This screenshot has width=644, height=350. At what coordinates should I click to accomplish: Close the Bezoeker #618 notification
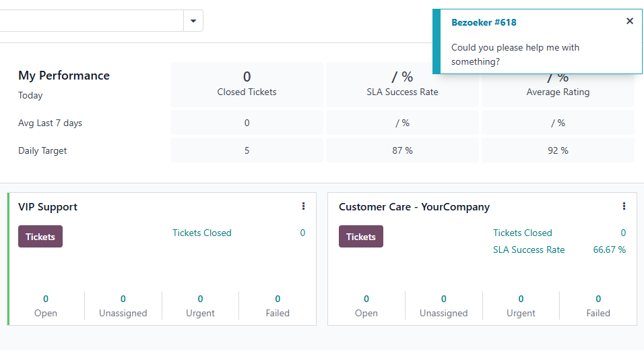pos(630,21)
